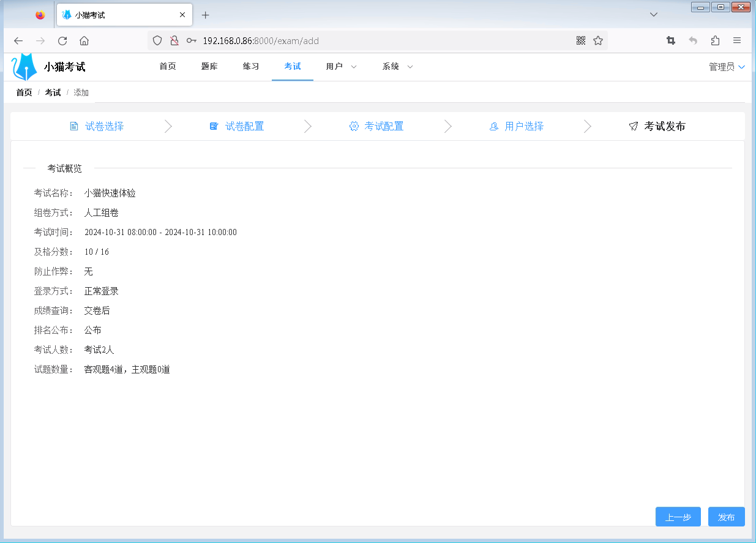Select the 练习 navigation item

coord(250,67)
